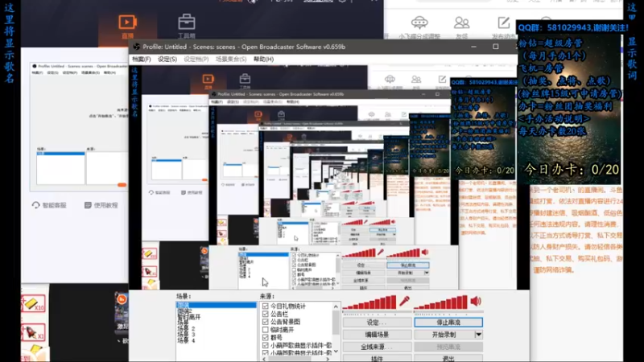The image size is (644, 362).
Task: Select the 场景 2 scene
Action: 186,329
